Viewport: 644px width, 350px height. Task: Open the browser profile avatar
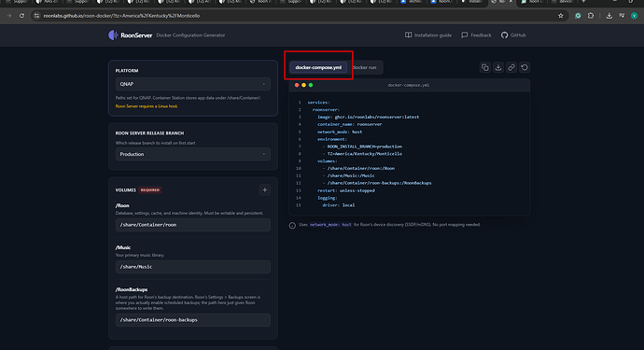coord(634,16)
